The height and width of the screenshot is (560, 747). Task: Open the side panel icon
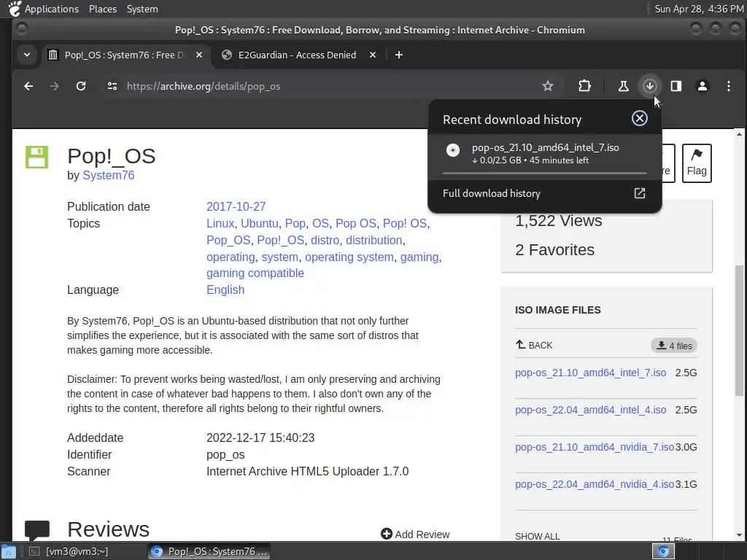click(x=676, y=86)
